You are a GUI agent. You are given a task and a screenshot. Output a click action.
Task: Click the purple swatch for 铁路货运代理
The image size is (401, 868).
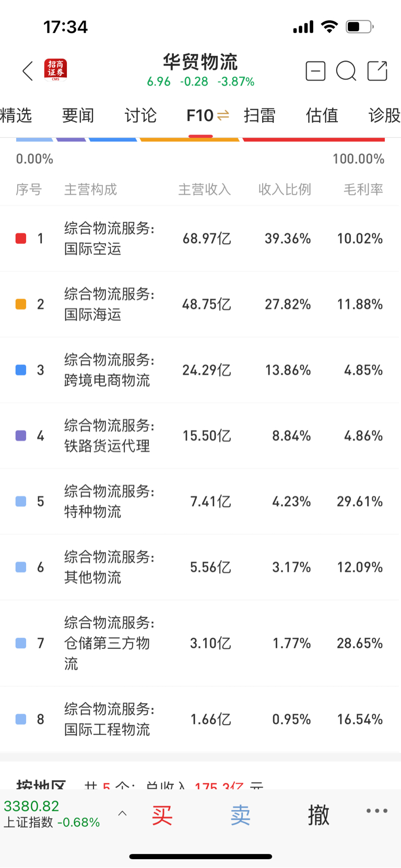coord(21,436)
